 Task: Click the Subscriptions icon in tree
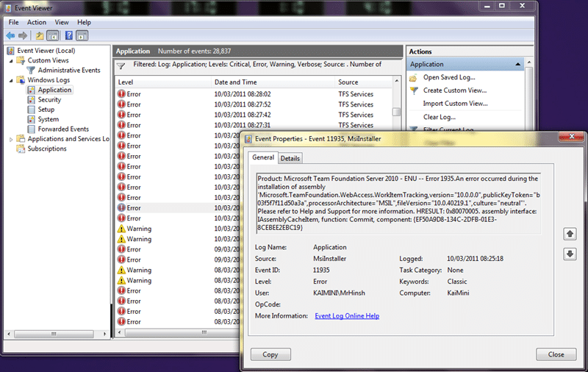pos(21,149)
